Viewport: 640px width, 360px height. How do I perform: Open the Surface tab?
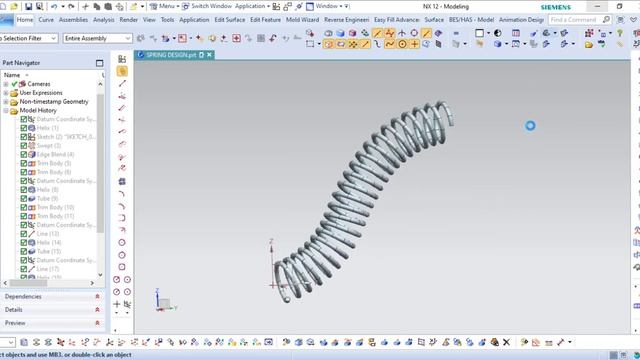pos(434,20)
